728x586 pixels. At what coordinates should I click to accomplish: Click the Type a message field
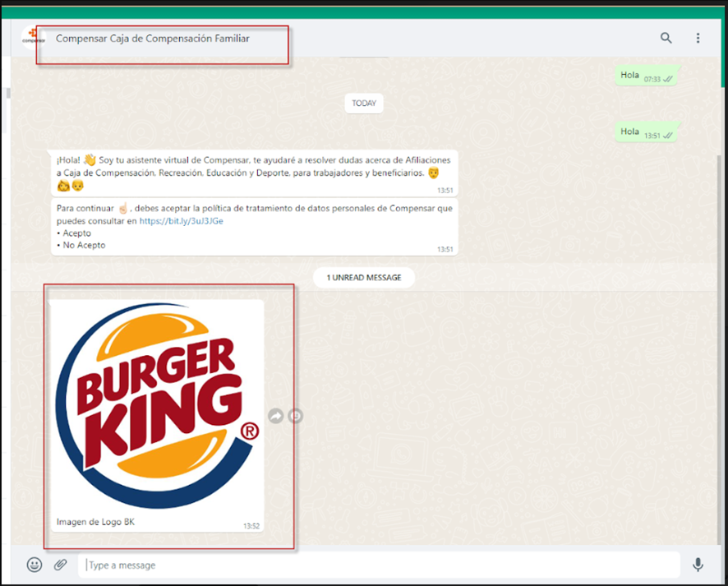point(379,565)
